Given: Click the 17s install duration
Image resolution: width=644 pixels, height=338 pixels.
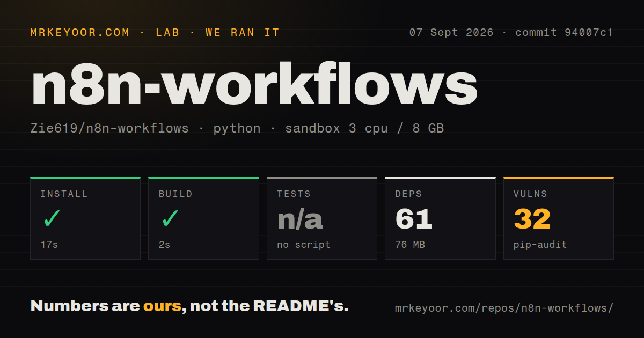Looking at the screenshot, I should (x=49, y=245).
